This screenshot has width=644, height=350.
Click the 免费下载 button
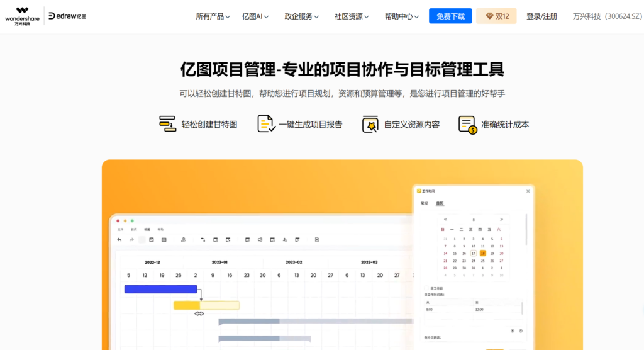[450, 16]
